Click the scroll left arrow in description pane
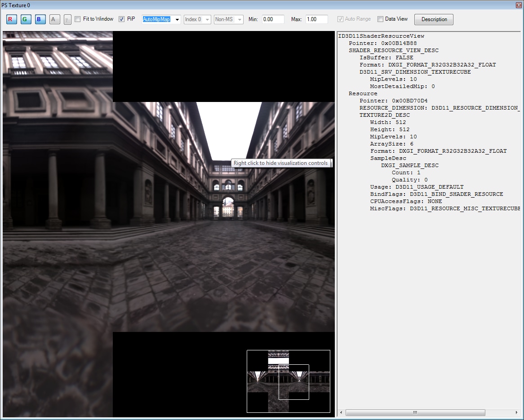This screenshot has width=524, height=420. pyautogui.click(x=341, y=412)
